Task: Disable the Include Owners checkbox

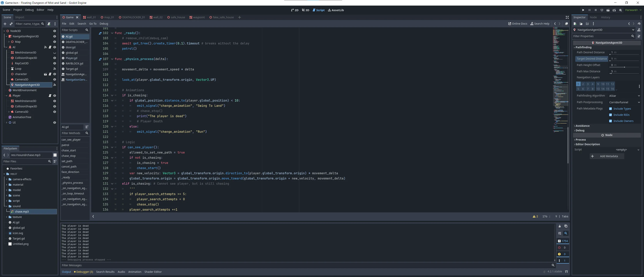Action: (x=610, y=121)
